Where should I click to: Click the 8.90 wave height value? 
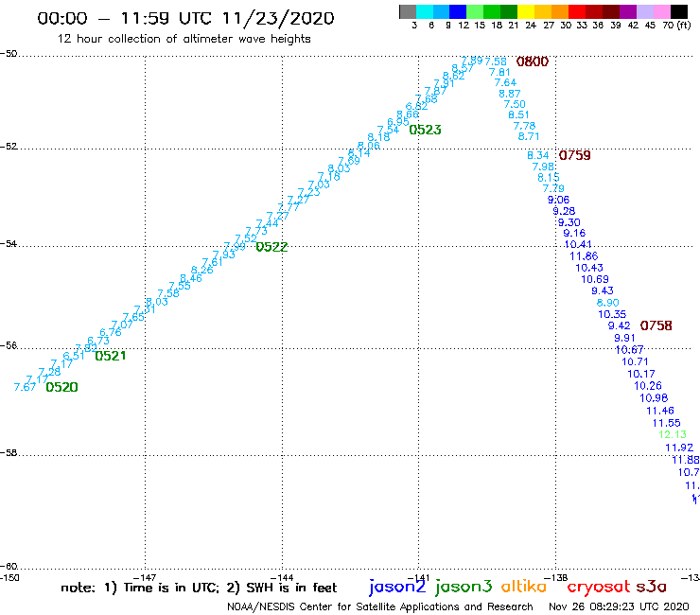[607, 303]
